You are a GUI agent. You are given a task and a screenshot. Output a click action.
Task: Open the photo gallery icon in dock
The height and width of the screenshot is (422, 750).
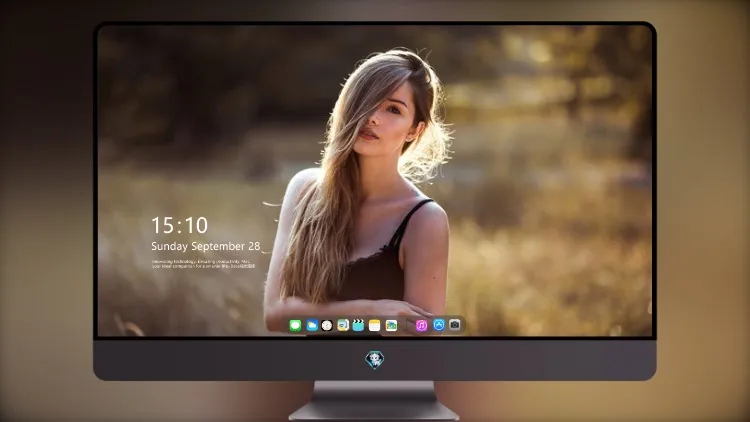point(391,326)
